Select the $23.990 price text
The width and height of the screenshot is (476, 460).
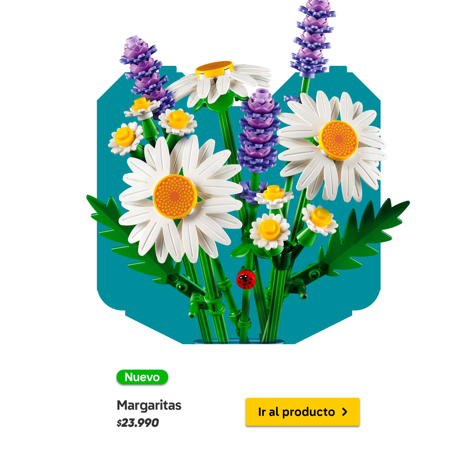[x=138, y=423]
